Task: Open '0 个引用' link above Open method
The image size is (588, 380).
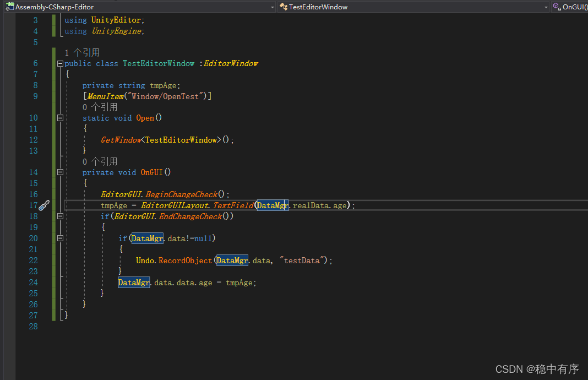Action: tap(100, 107)
